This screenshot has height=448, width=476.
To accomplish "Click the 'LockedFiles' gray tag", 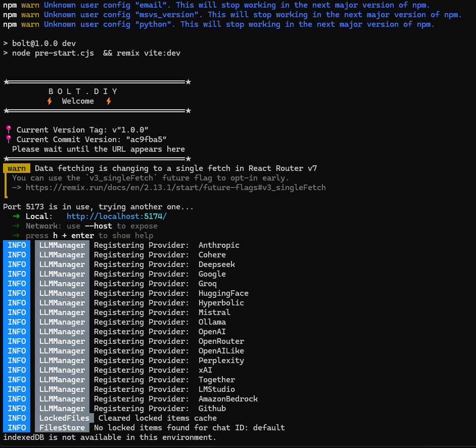I will [64, 418].
